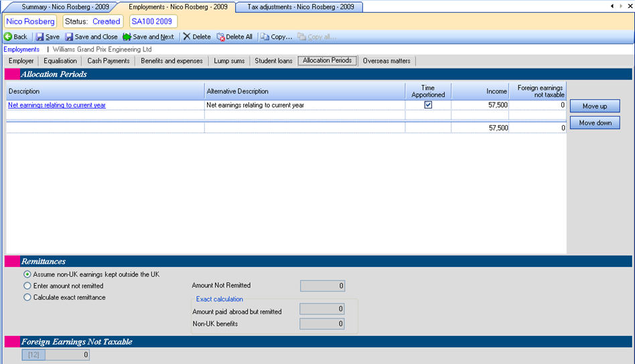Click Foreign earnings not taxable column header
Viewport: 635px width, 364px height.
point(537,91)
